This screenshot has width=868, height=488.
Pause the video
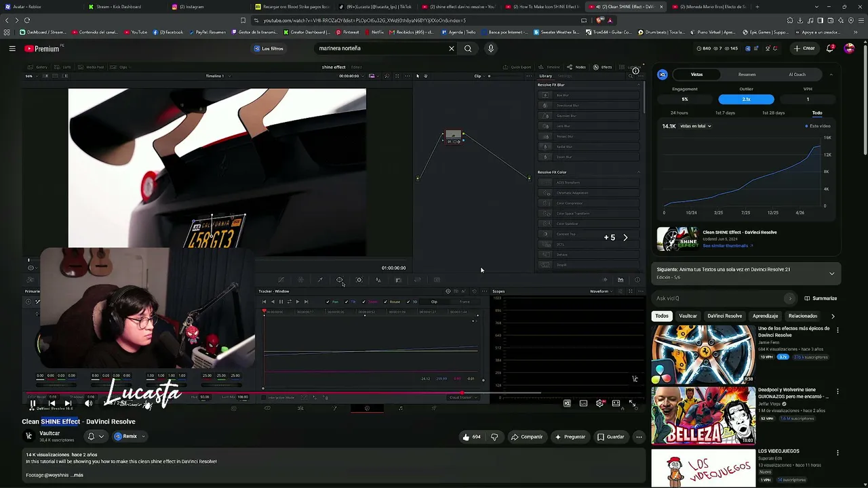[33, 403]
